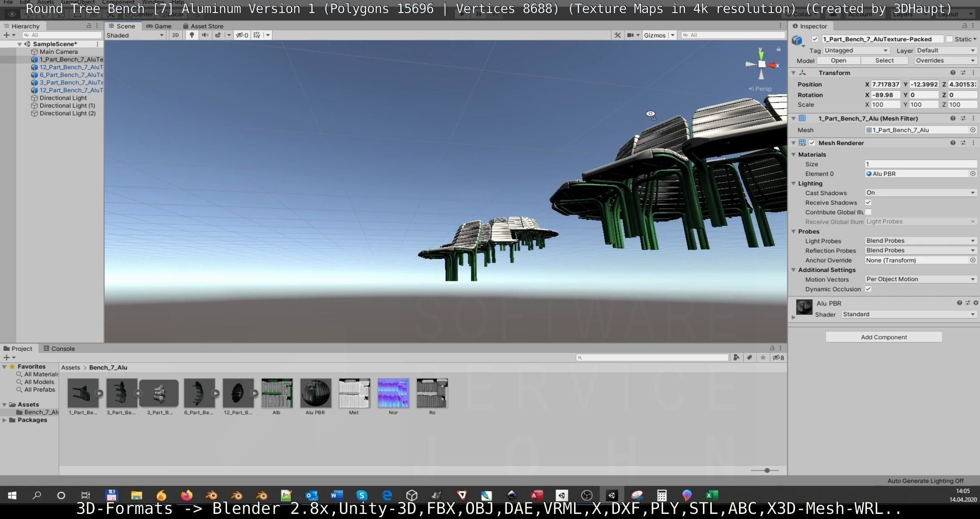Open component tools wrench icon in scene toolbar
The image size is (980, 519).
pyautogui.click(x=618, y=35)
